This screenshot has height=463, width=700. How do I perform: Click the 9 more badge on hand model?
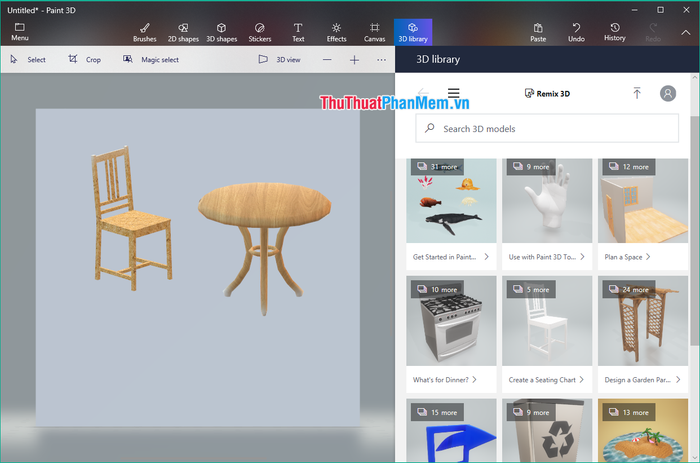[x=531, y=167]
